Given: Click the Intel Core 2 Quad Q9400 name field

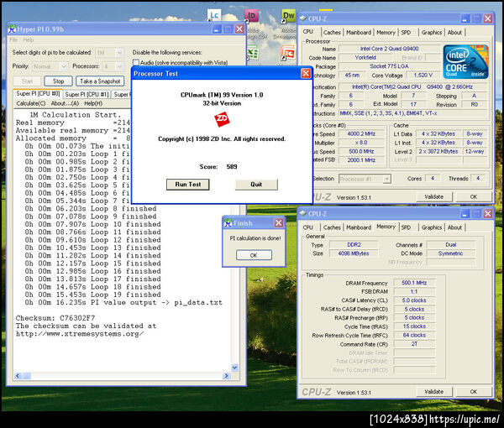Looking at the screenshot, I should point(389,49).
